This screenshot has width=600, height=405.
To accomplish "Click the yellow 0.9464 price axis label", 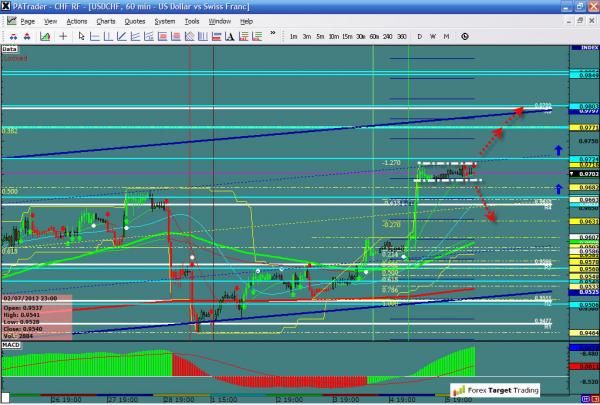I will [585, 333].
